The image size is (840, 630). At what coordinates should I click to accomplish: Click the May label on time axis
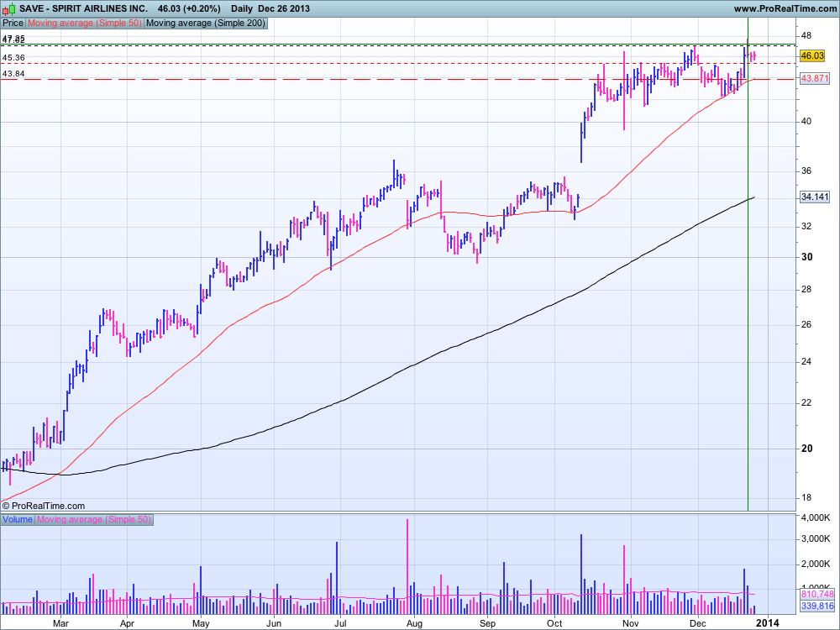pos(201,623)
